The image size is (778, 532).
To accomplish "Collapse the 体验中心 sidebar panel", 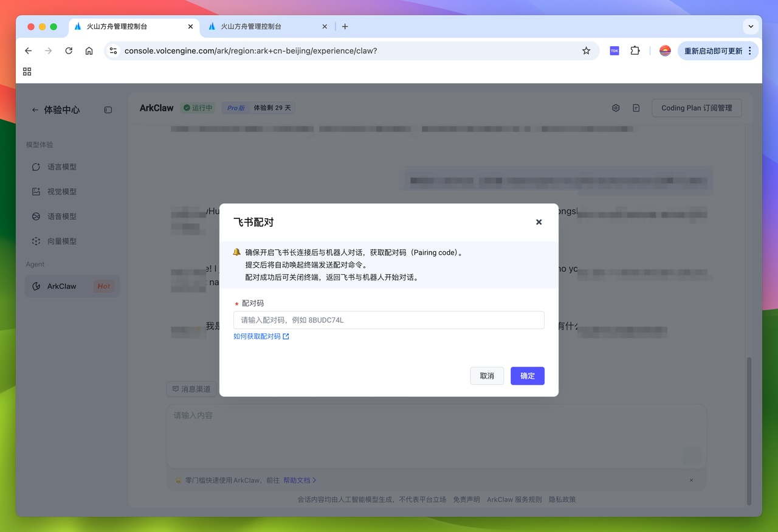I will click(108, 110).
